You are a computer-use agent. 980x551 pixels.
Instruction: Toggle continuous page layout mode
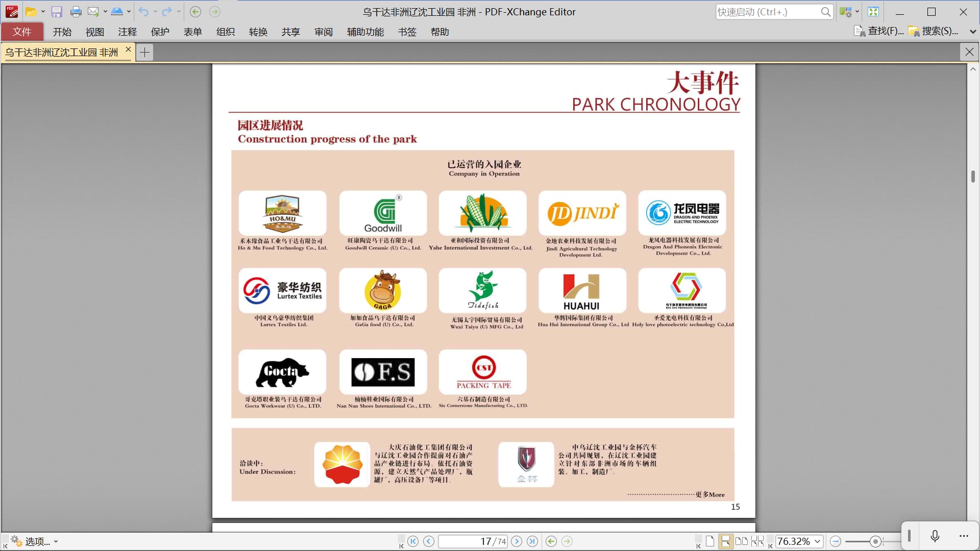[x=725, y=541]
